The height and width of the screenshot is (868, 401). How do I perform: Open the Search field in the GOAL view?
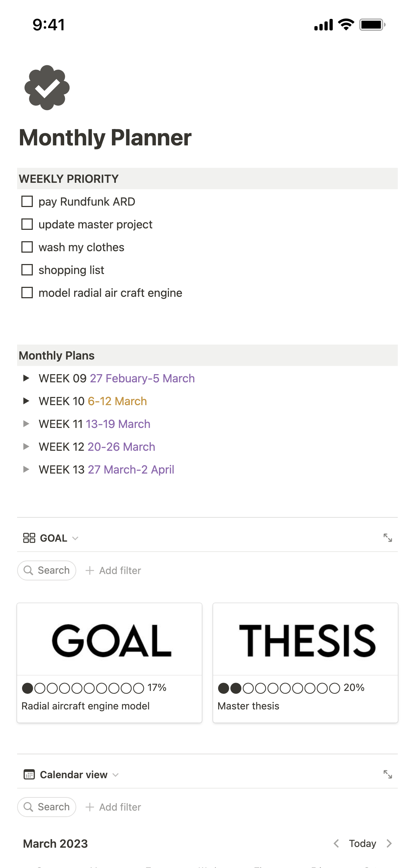click(46, 570)
